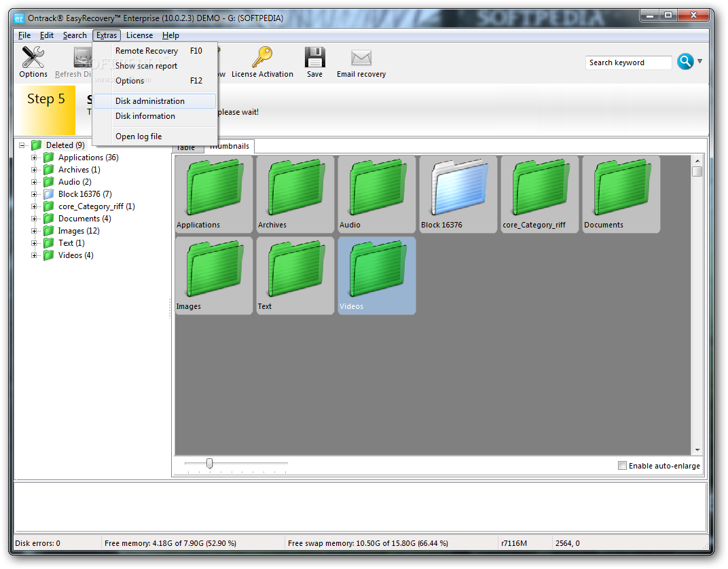Click the Refresh Disk toolbar icon
728x569 pixels.
(x=83, y=58)
